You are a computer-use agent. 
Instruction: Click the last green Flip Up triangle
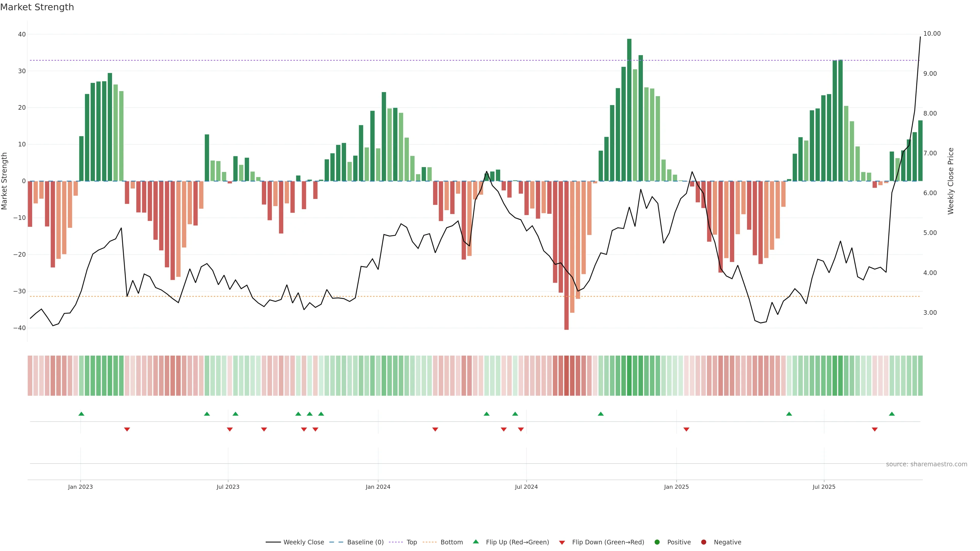892,414
